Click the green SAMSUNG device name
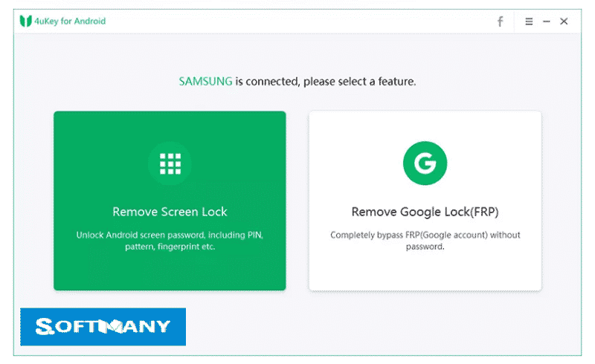Screen dimensions: 595x364 point(205,81)
